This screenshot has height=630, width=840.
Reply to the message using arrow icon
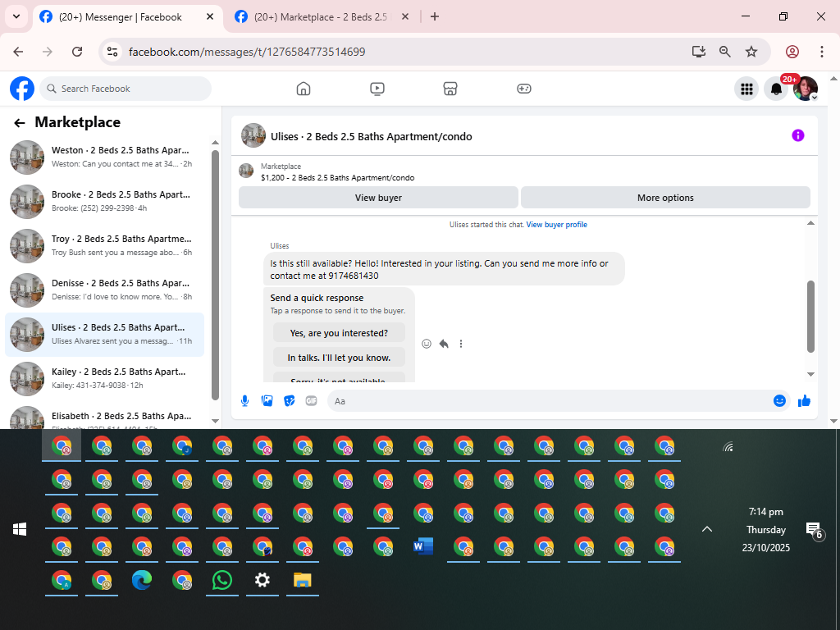pyautogui.click(x=444, y=344)
